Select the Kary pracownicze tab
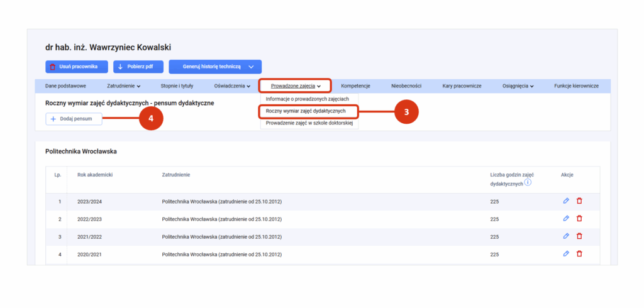 coord(462,86)
